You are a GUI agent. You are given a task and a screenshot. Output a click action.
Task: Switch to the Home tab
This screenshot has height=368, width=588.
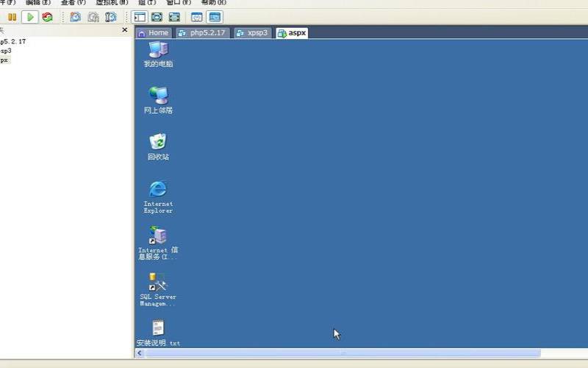click(x=154, y=33)
